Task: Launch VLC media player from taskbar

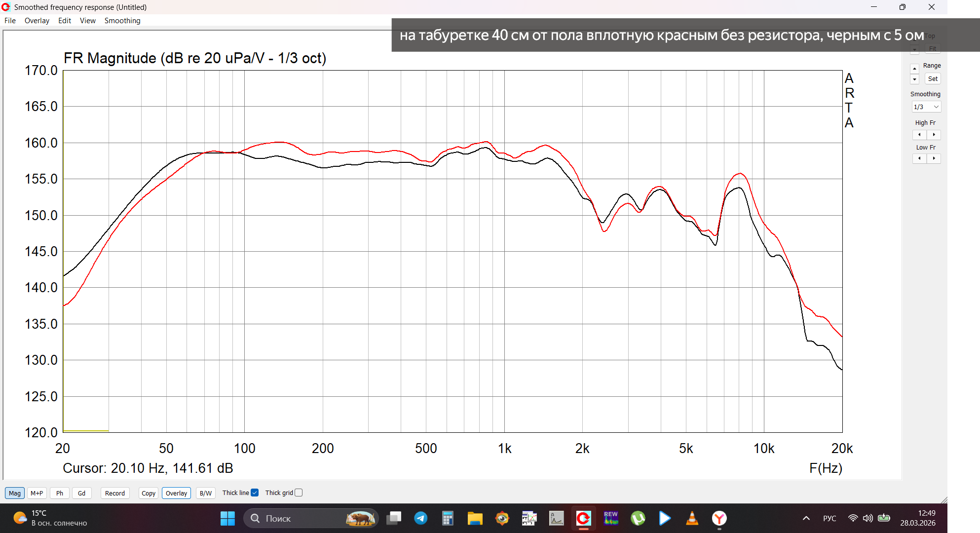Action: pyautogui.click(x=692, y=518)
